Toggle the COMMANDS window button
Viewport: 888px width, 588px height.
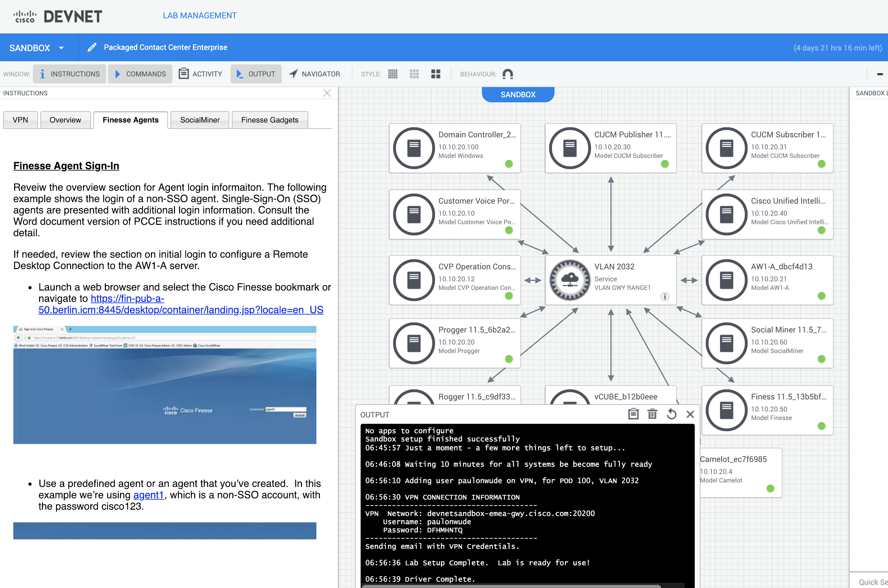(140, 74)
